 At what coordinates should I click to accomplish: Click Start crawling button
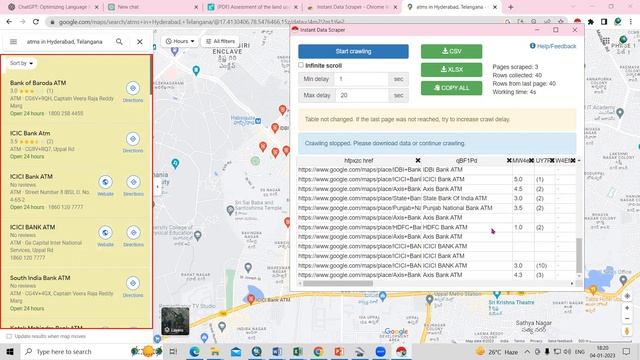click(x=353, y=51)
